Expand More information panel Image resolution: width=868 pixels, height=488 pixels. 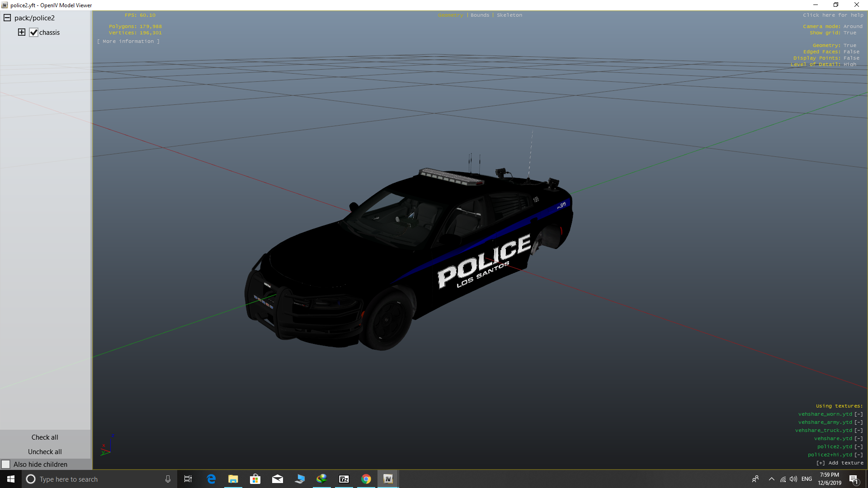(128, 42)
